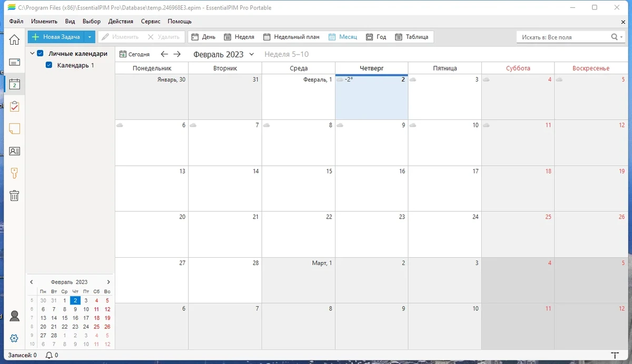Click the status bar icon at right
Screen dimensions: 632x364
[x=614, y=356]
